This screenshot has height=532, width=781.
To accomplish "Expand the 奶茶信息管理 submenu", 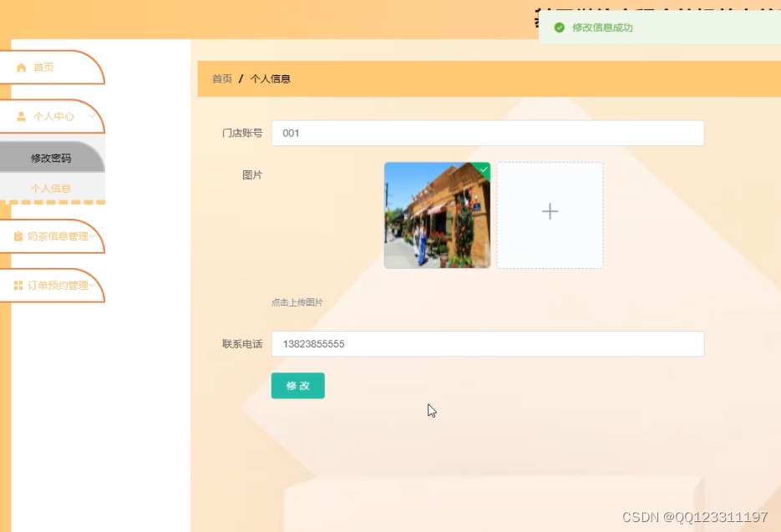I will [x=94, y=236].
